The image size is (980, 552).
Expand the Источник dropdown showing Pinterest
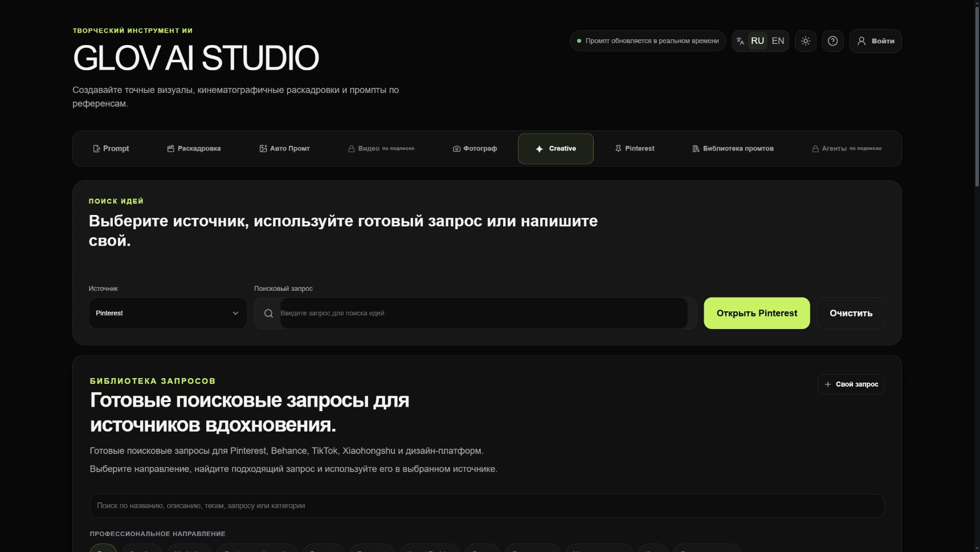[168, 313]
